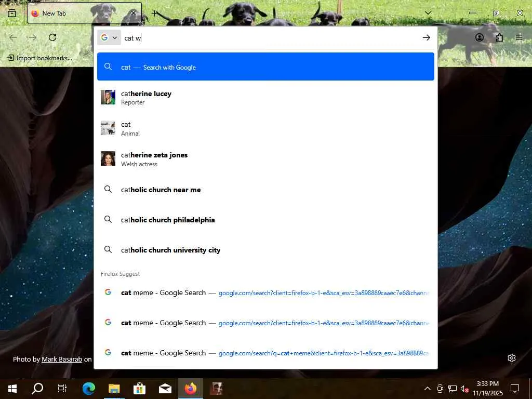Launch Microsoft Edge from the taskbar
This screenshot has height=399, width=532.
[88, 389]
